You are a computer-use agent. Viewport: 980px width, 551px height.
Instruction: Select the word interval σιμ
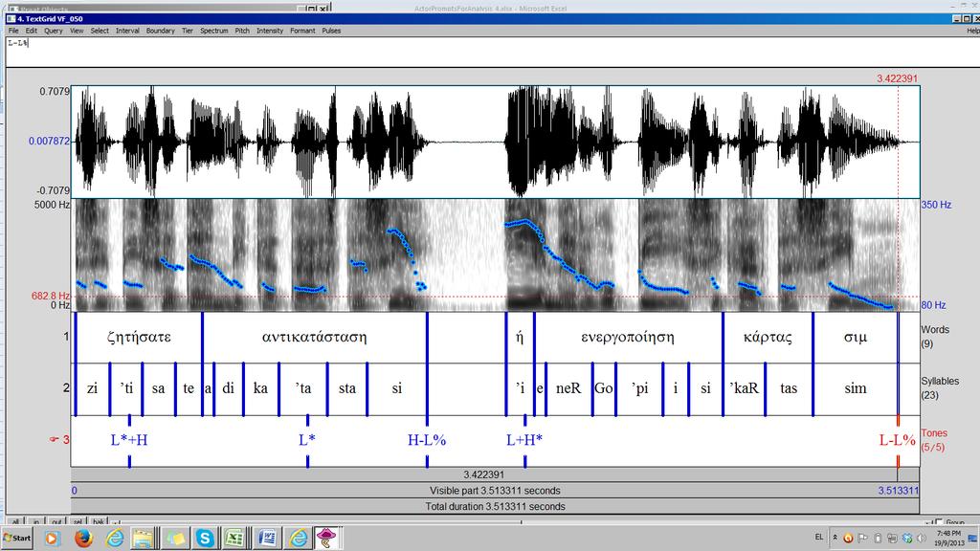point(856,338)
